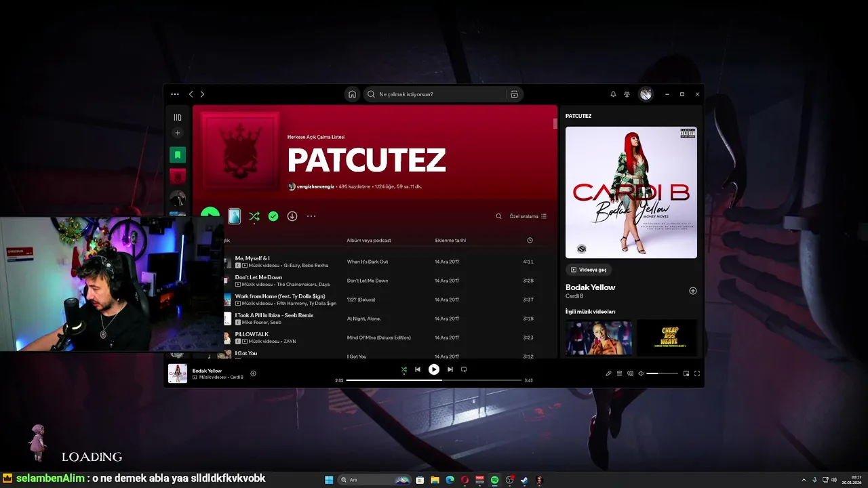Enter full screen via the expand icon
868x488 pixels.
click(697, 373)
